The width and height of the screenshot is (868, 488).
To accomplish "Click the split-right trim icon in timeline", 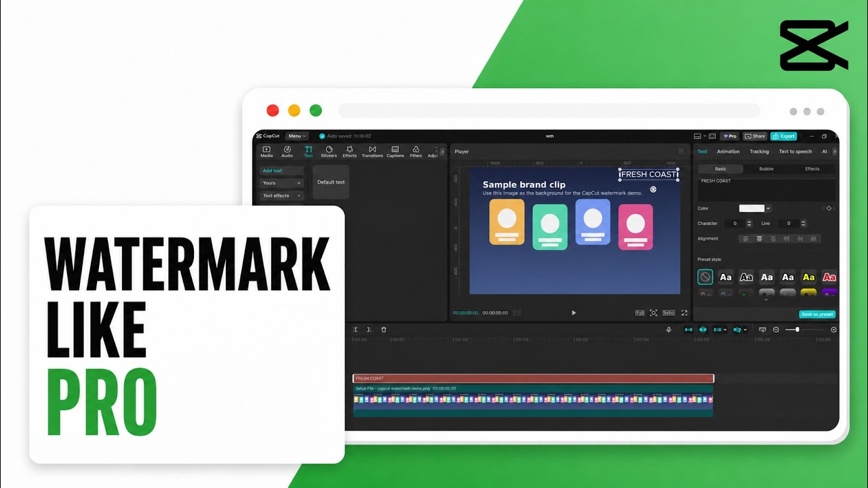I will 368,329.
